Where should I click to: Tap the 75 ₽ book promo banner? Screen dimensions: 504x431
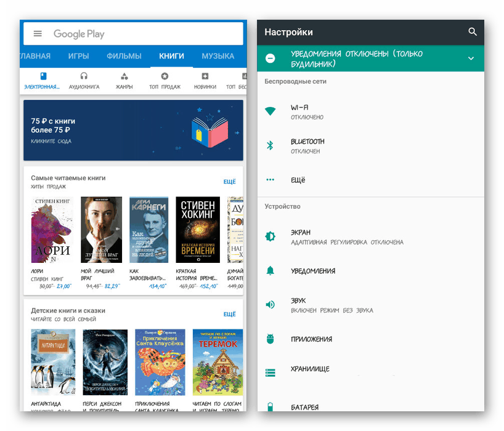pyautogui.click(x=133, y=130)
